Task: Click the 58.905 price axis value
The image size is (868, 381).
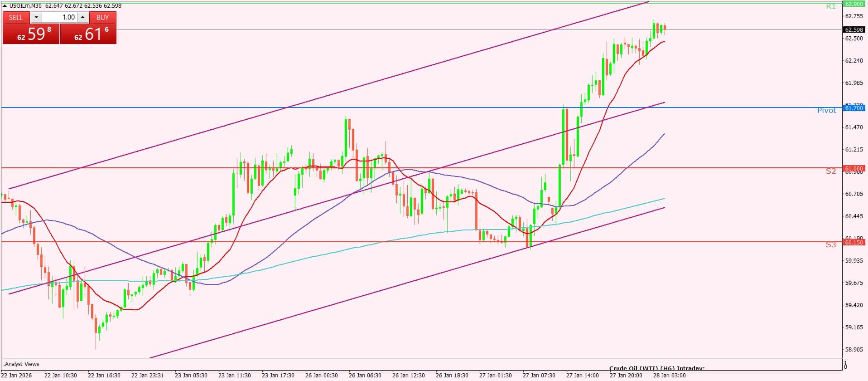Action: [x=854, y=350]
